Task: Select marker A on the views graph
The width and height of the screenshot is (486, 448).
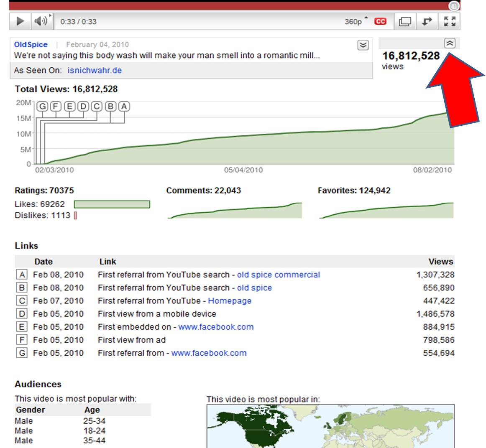Action: 124,106
